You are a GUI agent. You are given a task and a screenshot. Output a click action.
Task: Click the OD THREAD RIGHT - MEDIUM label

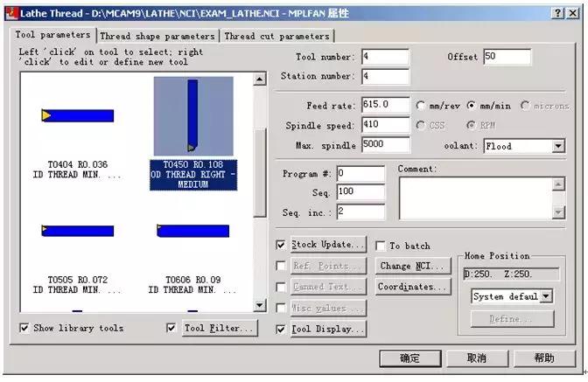[193, 179]
